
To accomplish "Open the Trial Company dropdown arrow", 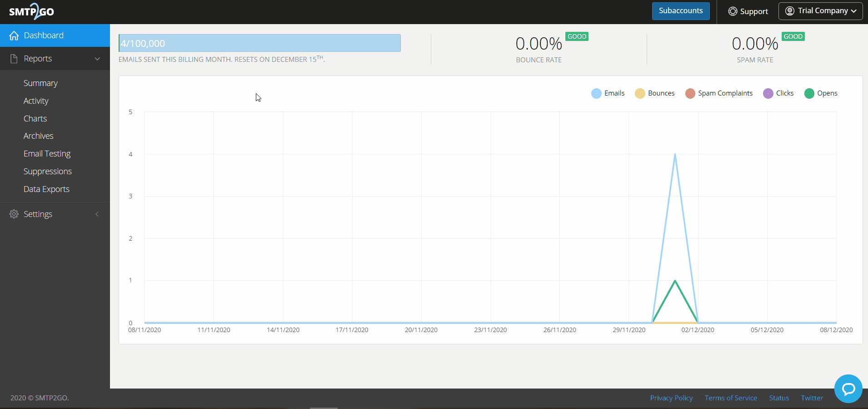I will point(854,11).
